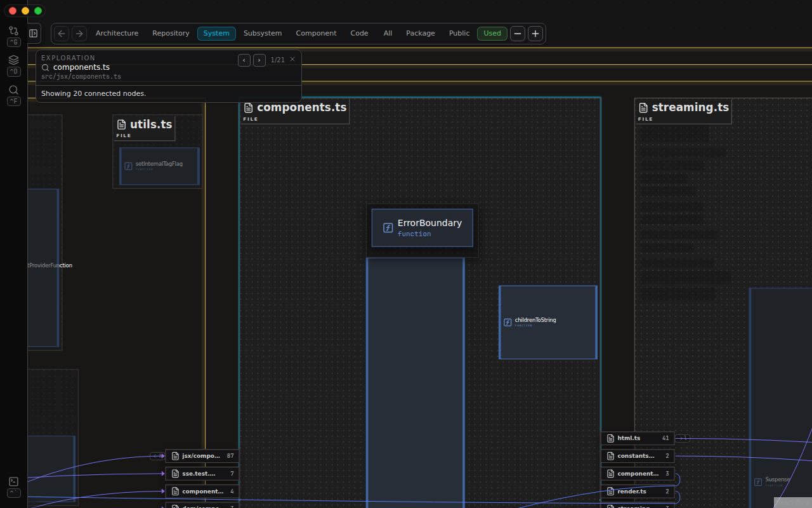Click the utils.ts file icon

coord(122,124)
